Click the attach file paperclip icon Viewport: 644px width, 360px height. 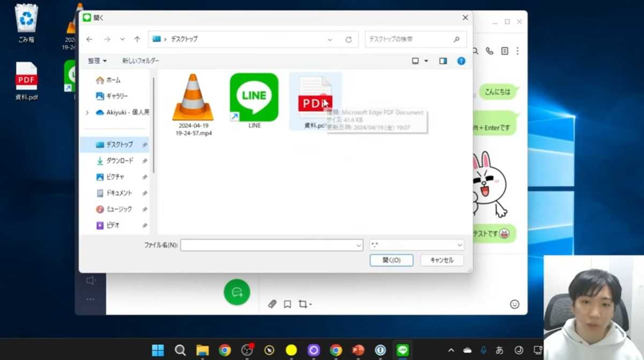click(272, 304)
